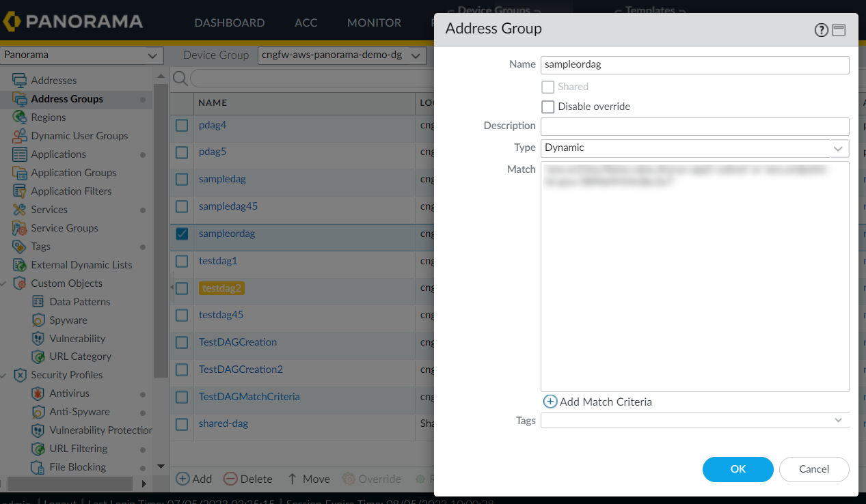Image resolution: width=866 pixels, height=504 pixels.
Task: Click the search magnifier icon above table
Action: (180, 78)
